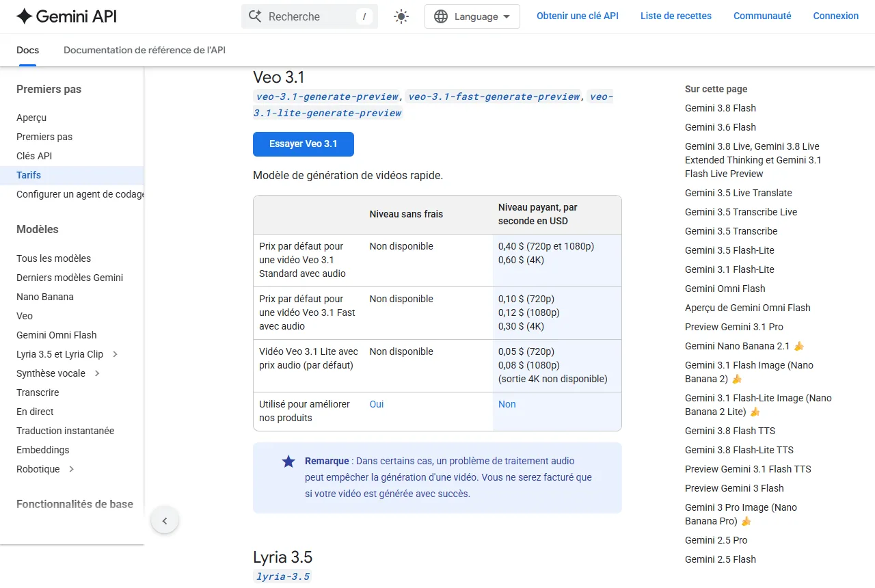
Task: Click the veo-3.1-fast-generate-preview code link
Action: (494, 96)
